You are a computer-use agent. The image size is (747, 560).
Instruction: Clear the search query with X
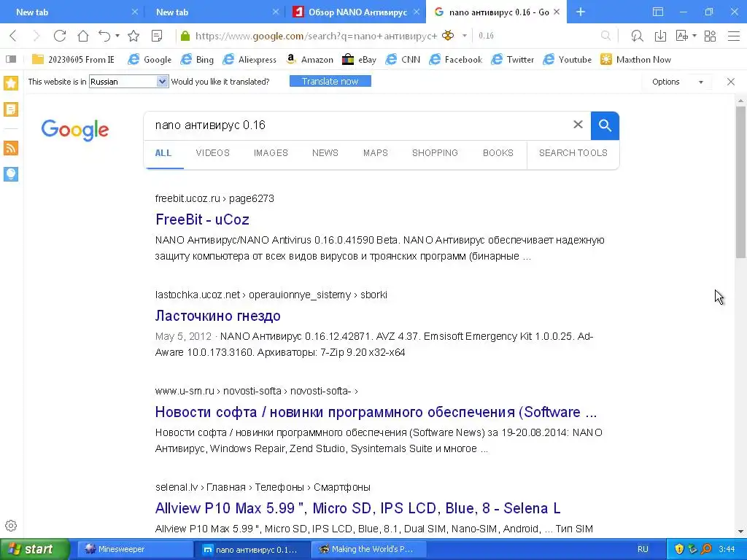pyautogui.click(x=578, y=125)
